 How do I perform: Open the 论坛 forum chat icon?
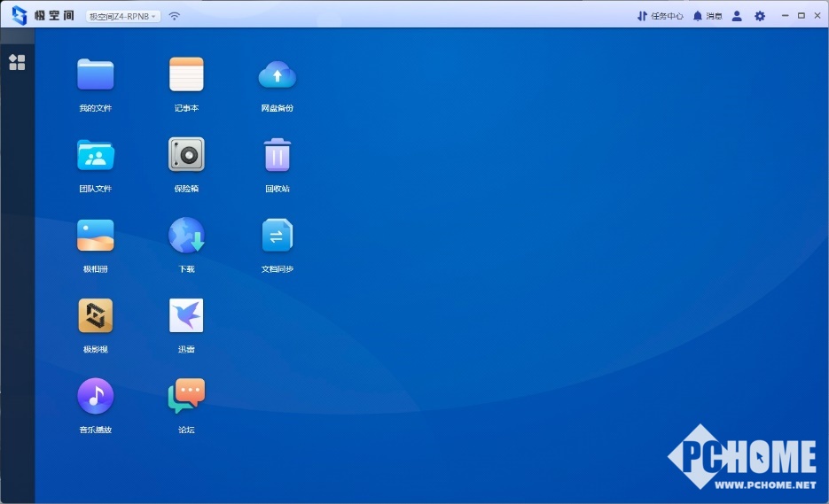(x=186, y=396)
